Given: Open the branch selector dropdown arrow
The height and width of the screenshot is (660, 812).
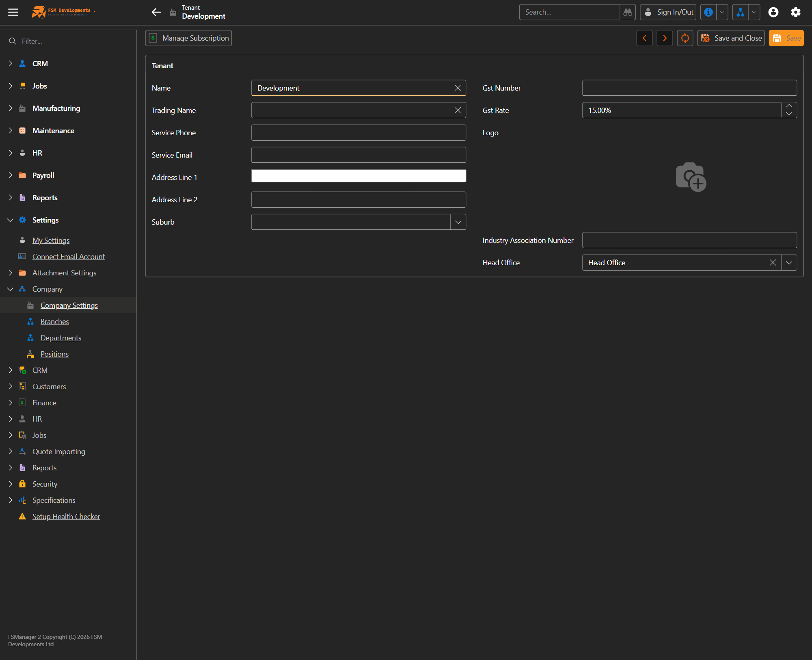Looking at the screenshot, I should [754, 12].
